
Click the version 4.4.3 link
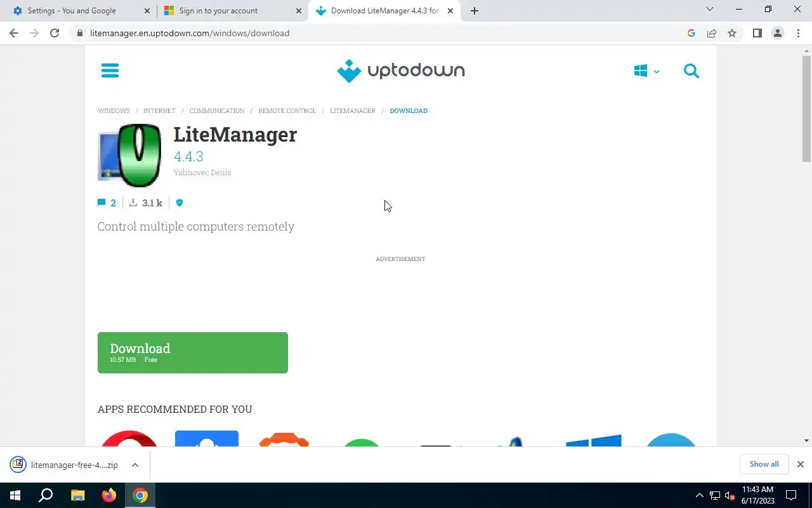(188, 156)
